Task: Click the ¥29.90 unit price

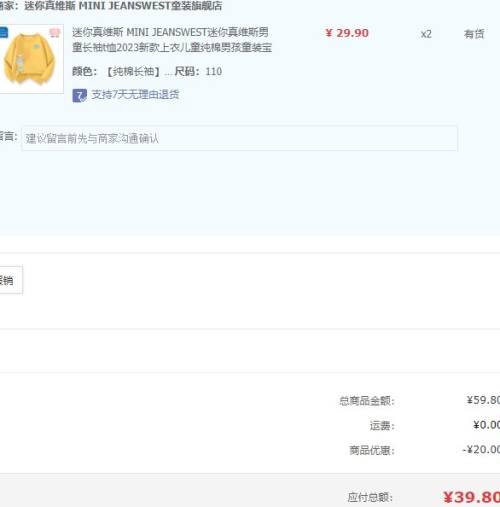Action: click(347, 33)
